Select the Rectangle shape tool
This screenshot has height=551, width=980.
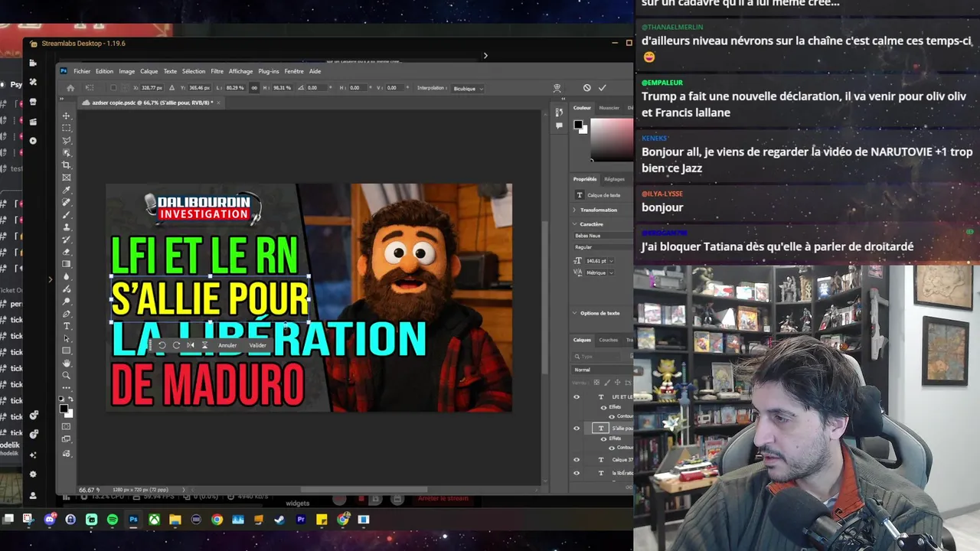point(67,350)
